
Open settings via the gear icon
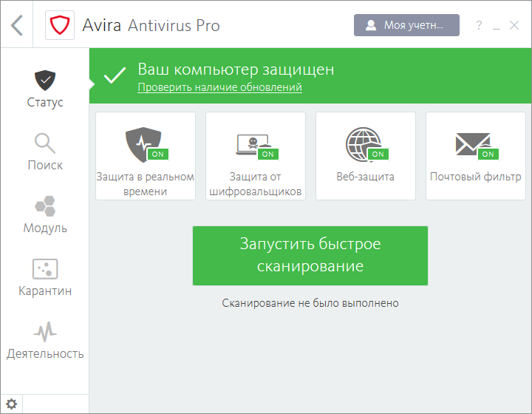coord(12,404)
